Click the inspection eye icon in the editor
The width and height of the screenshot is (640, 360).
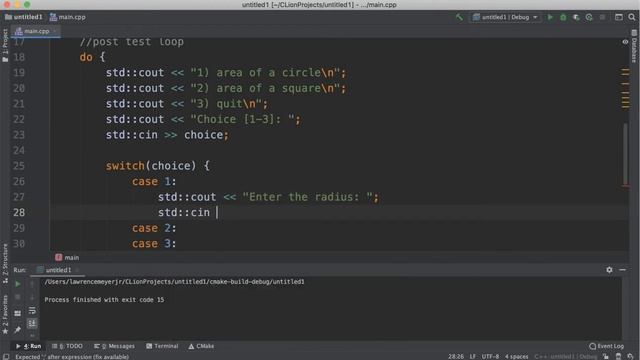tap(625, 42)
